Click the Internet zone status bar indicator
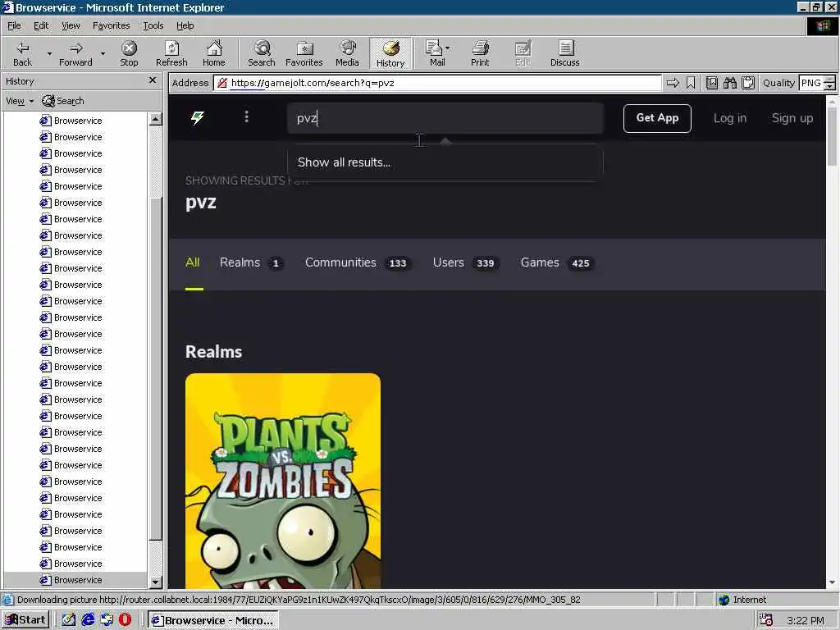This screenshot has width=840, height=630. coord(742,600)
